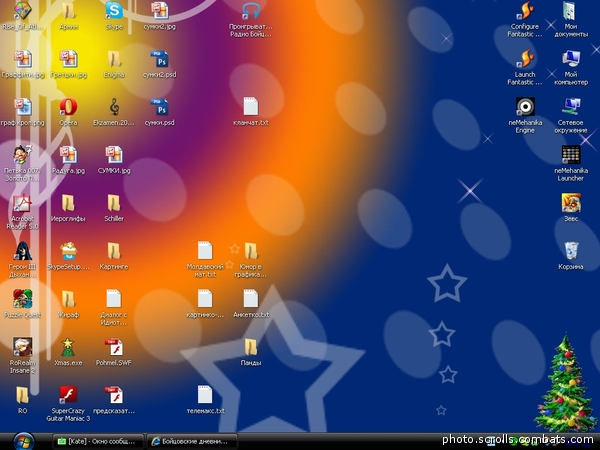Select the Диалог с Идиот file

(114, 299)
